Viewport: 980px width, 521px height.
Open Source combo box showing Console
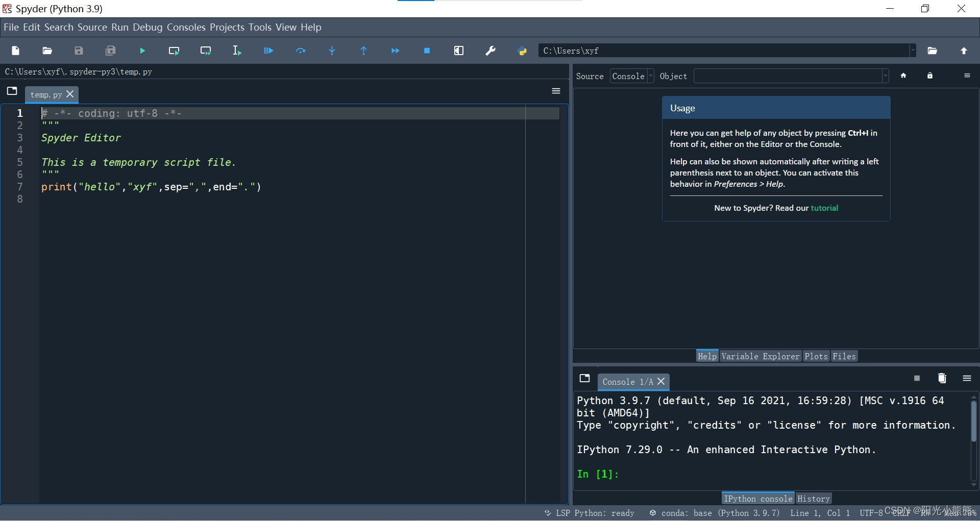(632, 76)
